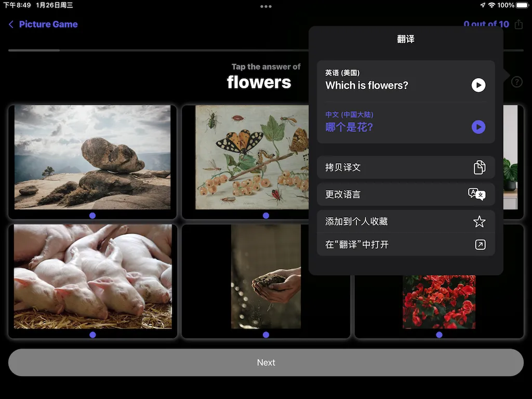Click the copy icon beside 拷贝译文

point(478,167)
